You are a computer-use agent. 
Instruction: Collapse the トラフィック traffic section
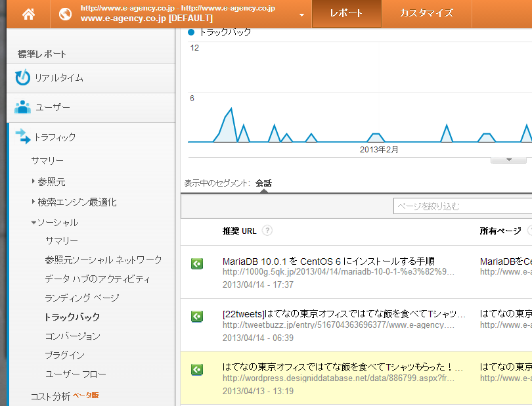tap(55, 137)
